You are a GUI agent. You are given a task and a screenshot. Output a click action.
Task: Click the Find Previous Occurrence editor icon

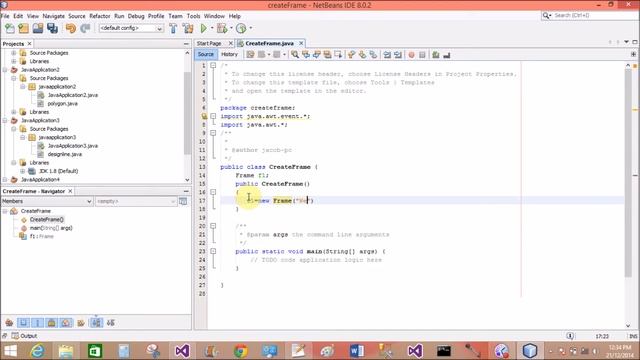(306, 55)
